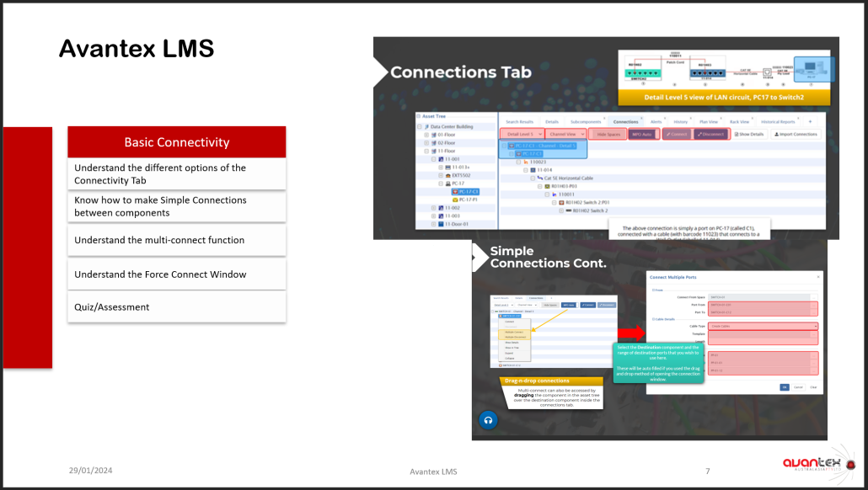The image size is (868, 490).
Task: Click the Port From input field
Action: click(x=763, y=305)
